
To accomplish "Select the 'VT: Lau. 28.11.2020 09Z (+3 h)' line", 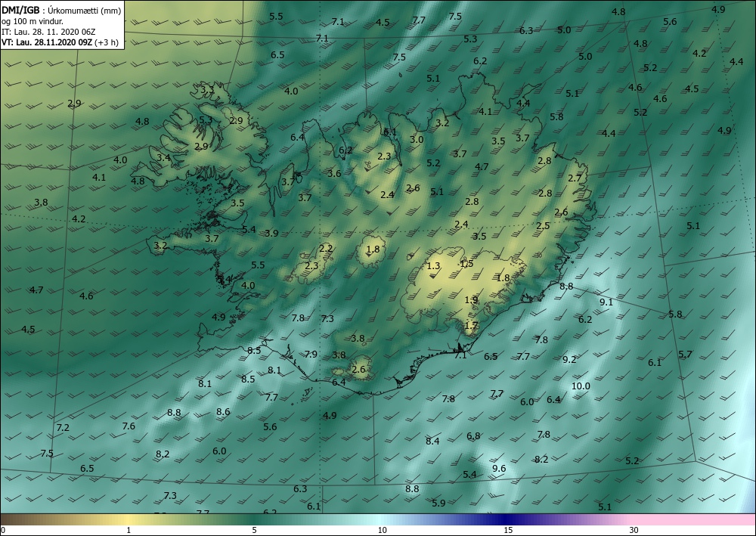I will click(60, 42).
